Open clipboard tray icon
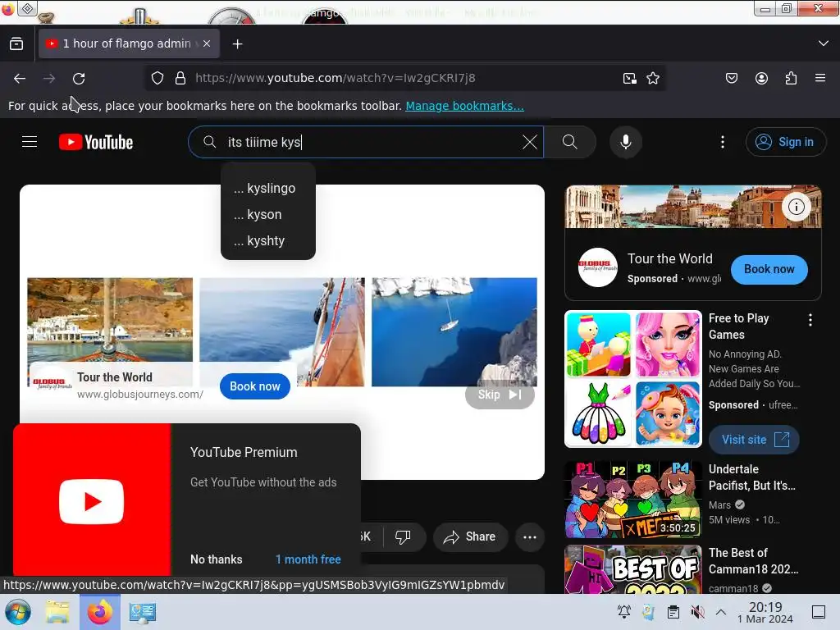 click(x=673, y=612)
